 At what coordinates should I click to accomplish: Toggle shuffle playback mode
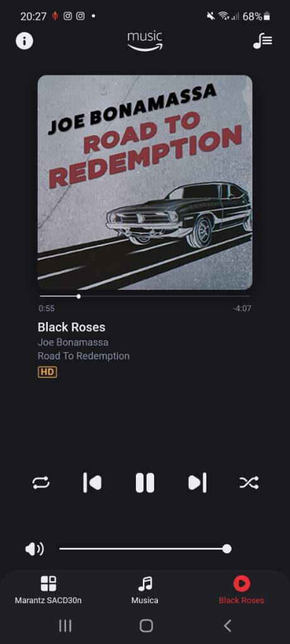249,482
